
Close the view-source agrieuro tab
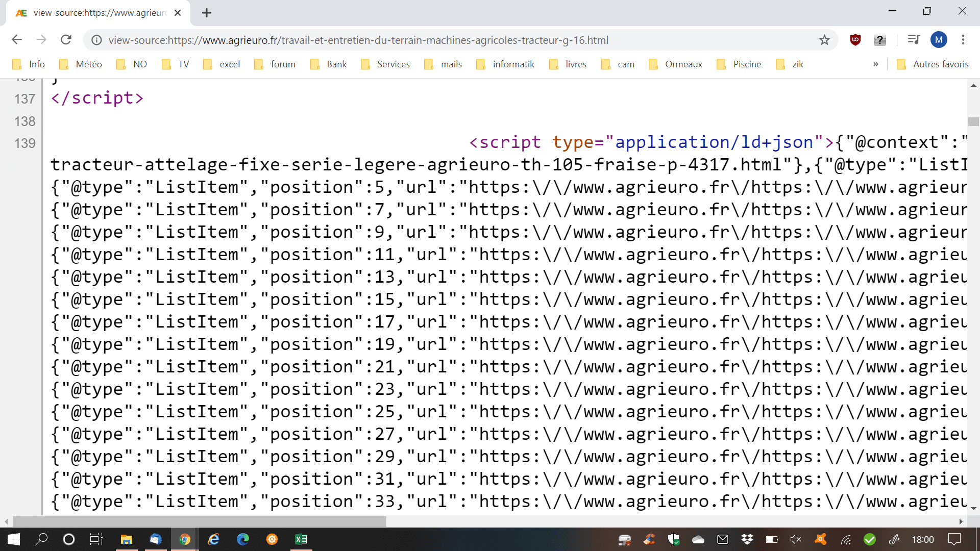[178, 13]
